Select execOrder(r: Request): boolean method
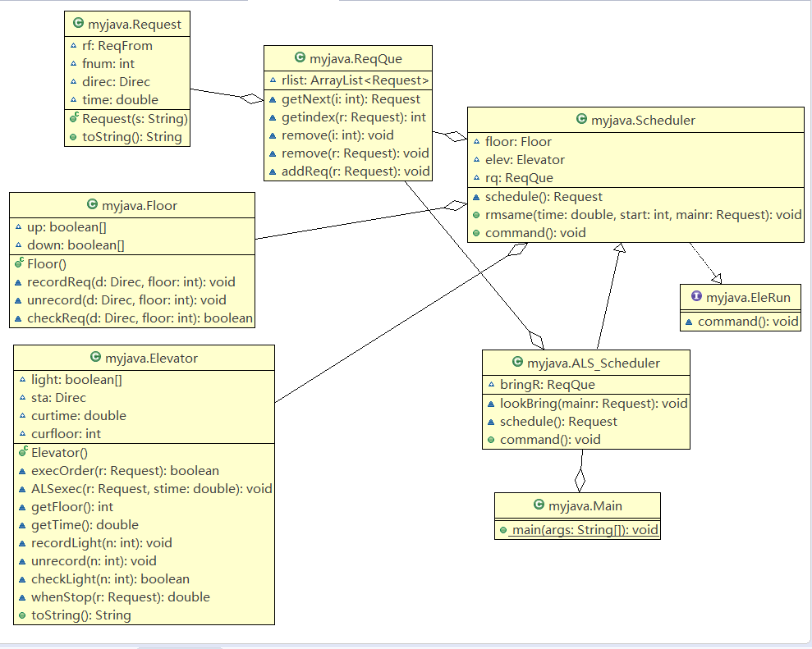Viewport: 812px width, 649px height. pos(125,471)
